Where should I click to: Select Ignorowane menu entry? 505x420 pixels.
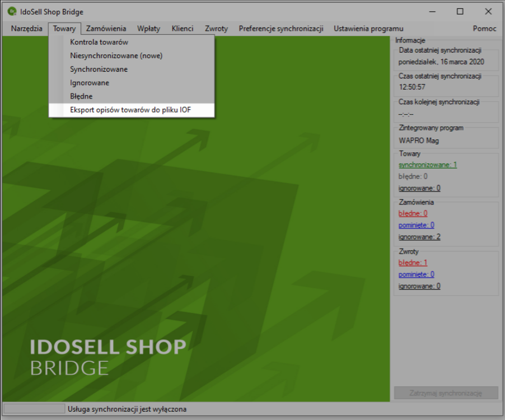tap(132, 82)
